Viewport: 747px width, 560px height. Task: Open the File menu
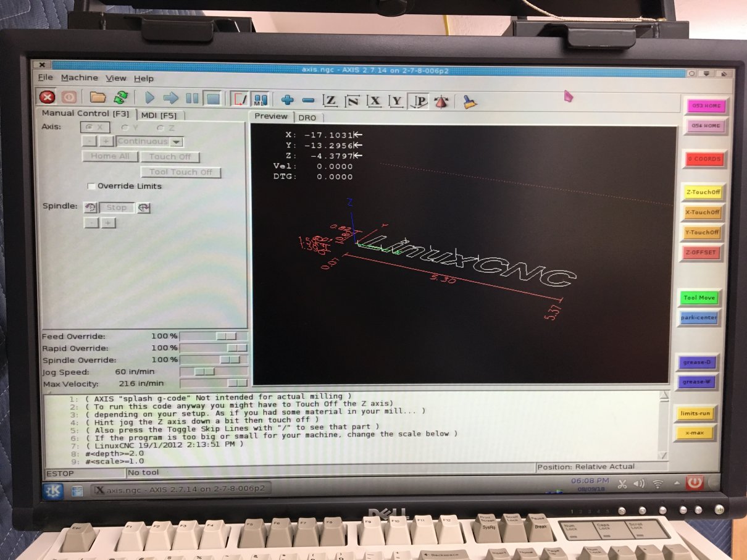[x=45, y=78]
